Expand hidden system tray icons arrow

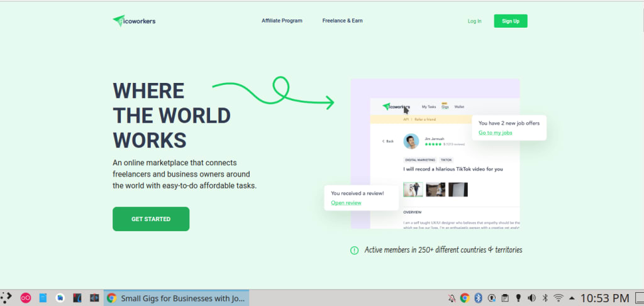572,298
